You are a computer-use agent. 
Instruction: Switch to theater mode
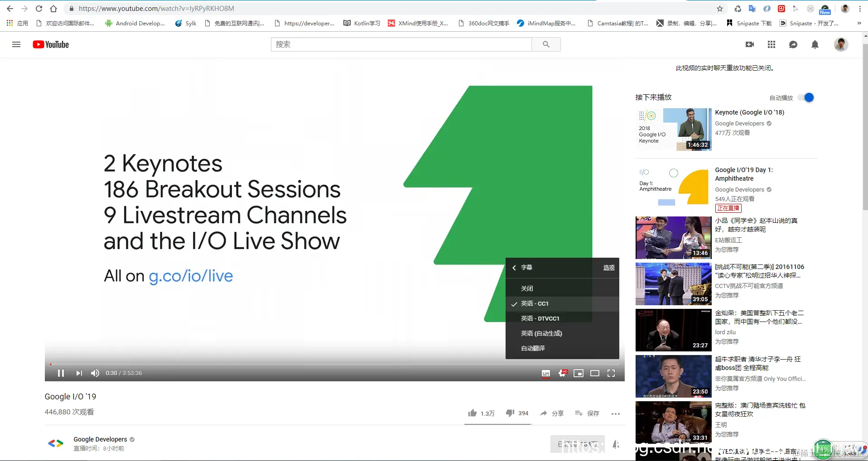(x=595, y=373)
